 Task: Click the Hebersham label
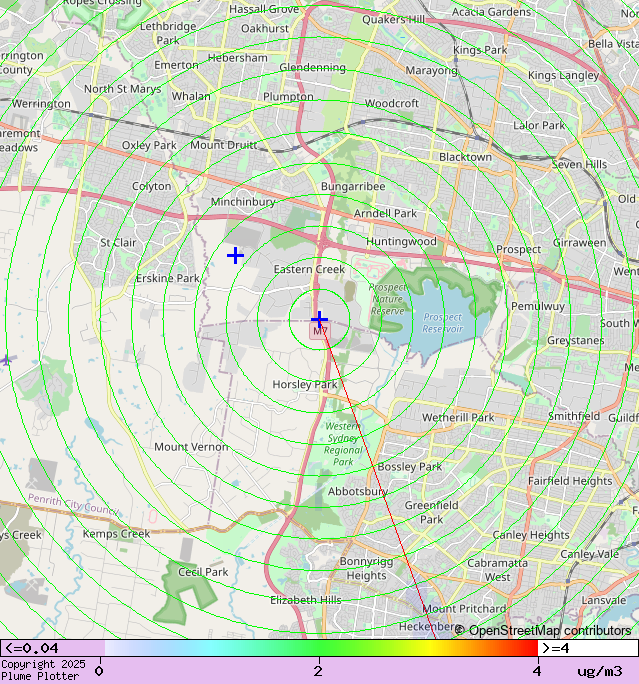[x=238, y=58]
